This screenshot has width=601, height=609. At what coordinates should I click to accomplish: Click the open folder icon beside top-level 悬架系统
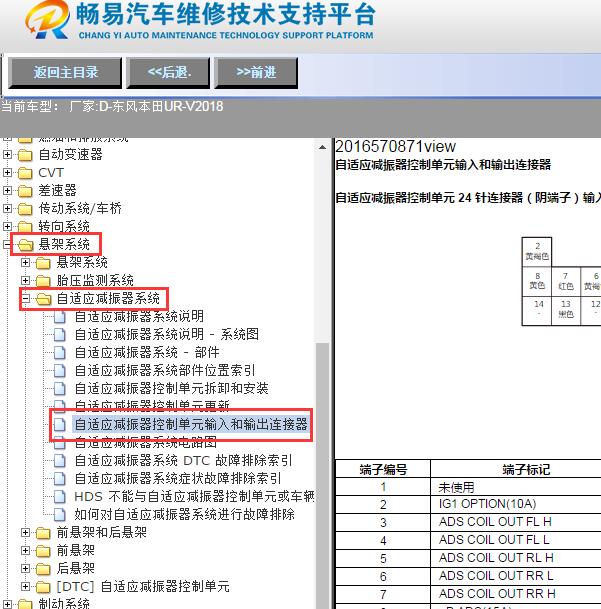point(26,245)
